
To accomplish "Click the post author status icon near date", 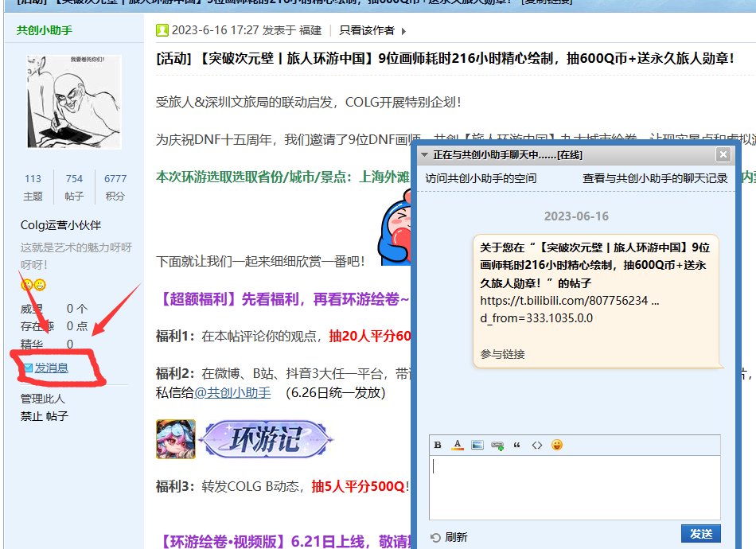I will [x=162, y=30].
